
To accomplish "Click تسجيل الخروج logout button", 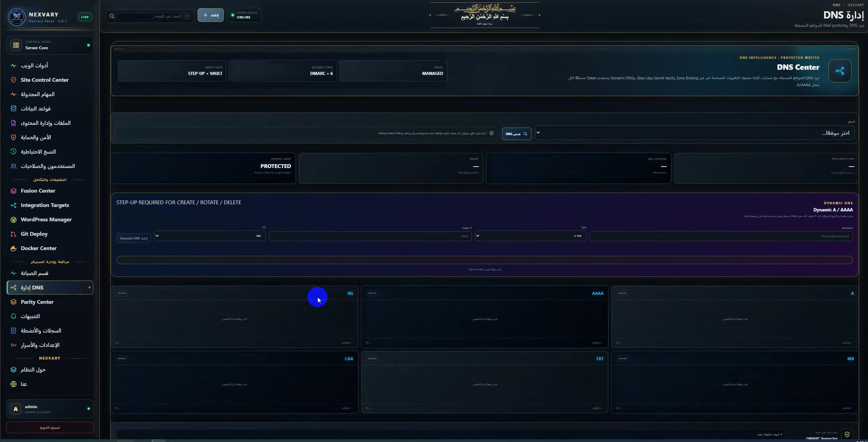I will pos(50,427).
